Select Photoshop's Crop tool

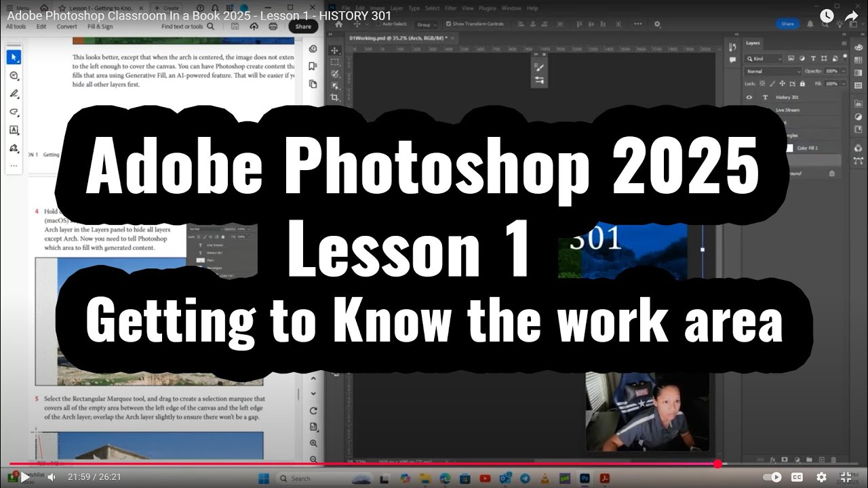[335, 98]
